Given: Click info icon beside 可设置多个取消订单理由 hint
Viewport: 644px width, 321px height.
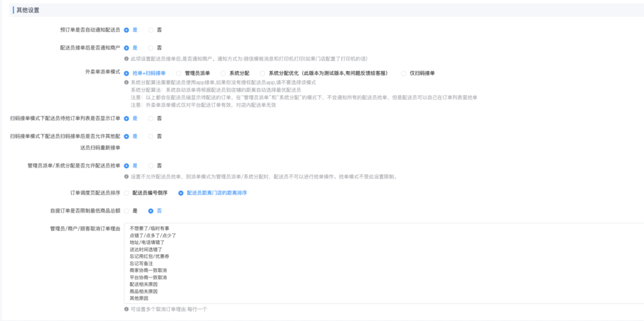Looking at the screenshot, I should tap(126, 309).
